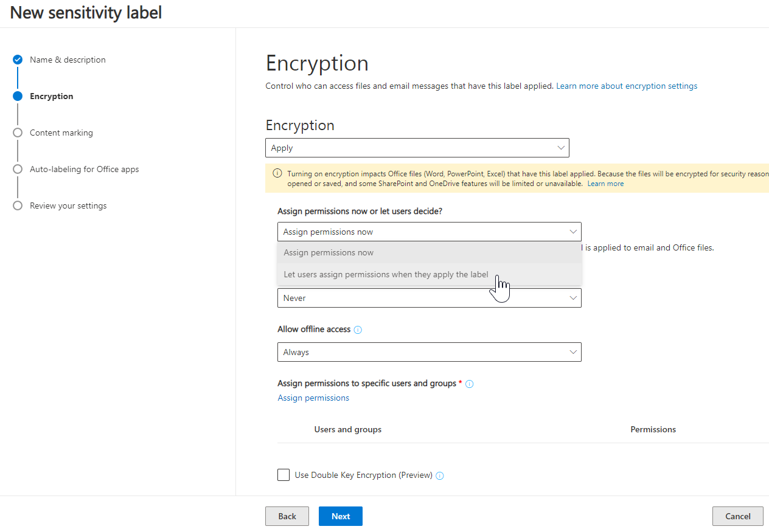The image size is (769, 532).
Task: Click the Double Key Encryption info icon
Action: pos(440,475)
